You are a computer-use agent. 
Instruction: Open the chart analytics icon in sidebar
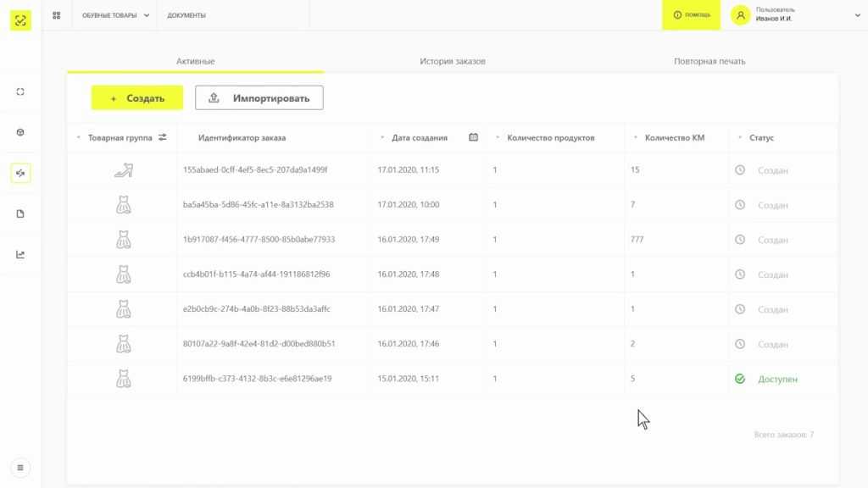pos(20,254)
